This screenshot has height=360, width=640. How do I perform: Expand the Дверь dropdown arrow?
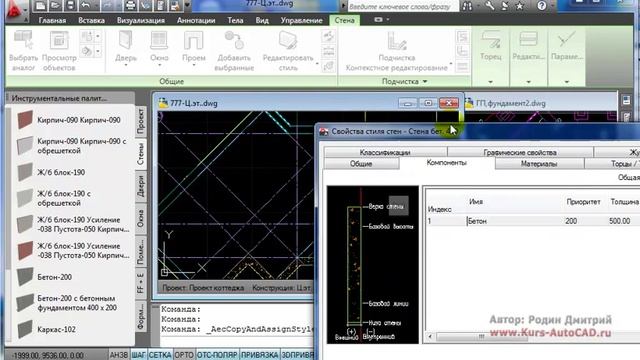click(x=126, y=65)
